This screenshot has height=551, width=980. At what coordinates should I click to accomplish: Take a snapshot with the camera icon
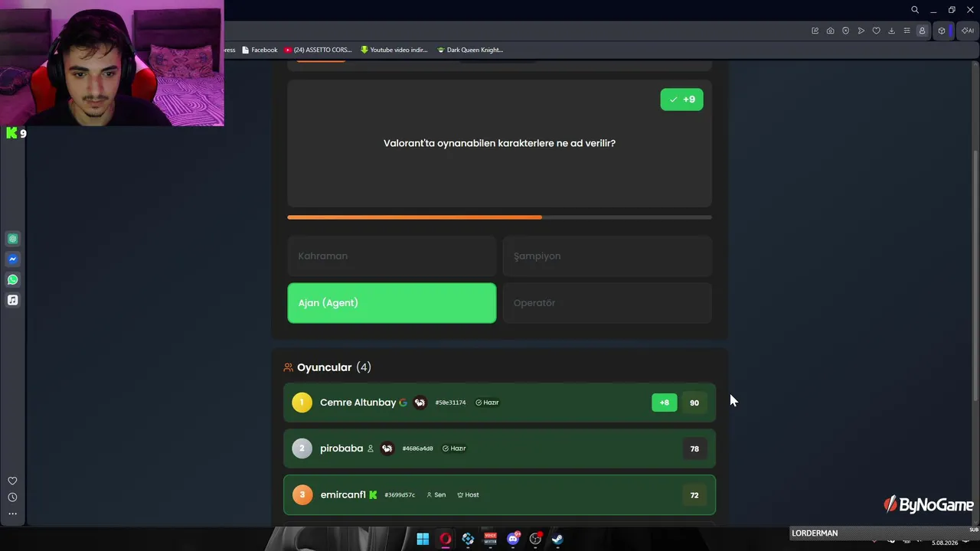[830, 31]
